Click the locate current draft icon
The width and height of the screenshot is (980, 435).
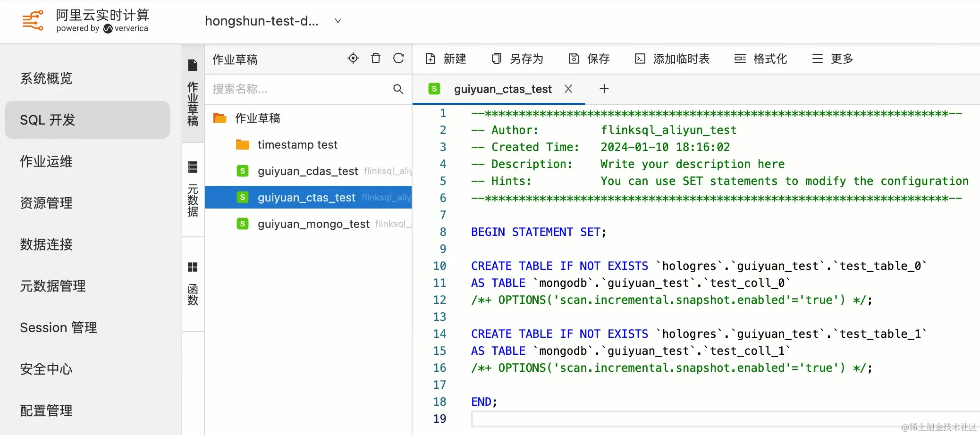tap(353, 59)
